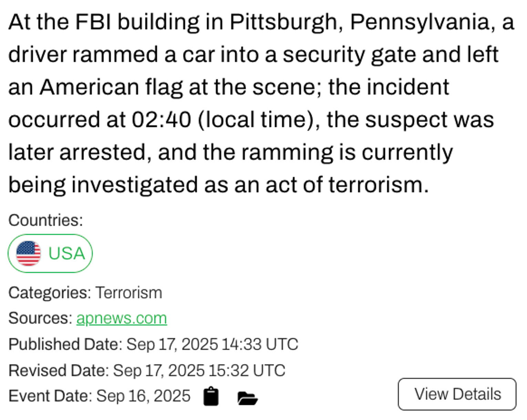Click the clipboard copy icon

(x=211, y=397)
